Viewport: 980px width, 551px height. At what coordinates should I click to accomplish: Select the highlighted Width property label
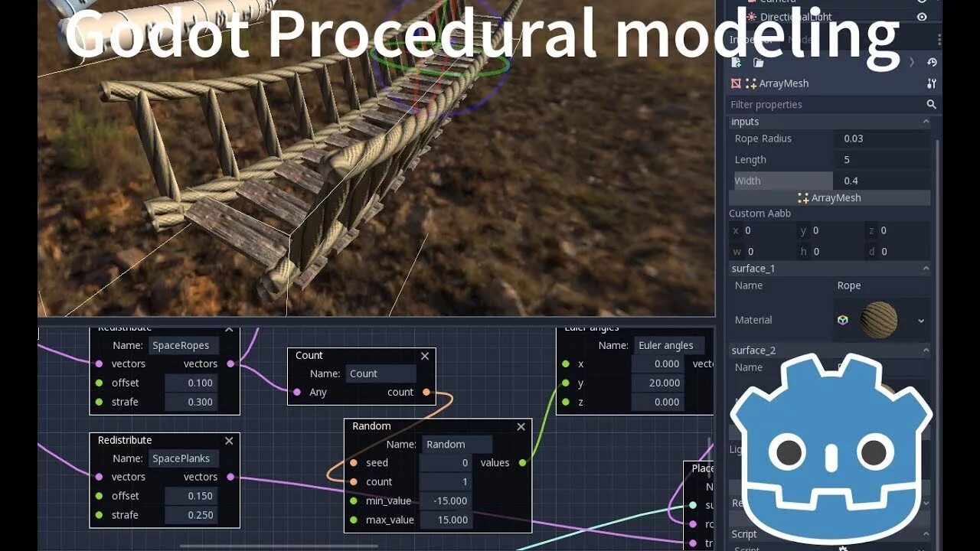pos(782,181)
